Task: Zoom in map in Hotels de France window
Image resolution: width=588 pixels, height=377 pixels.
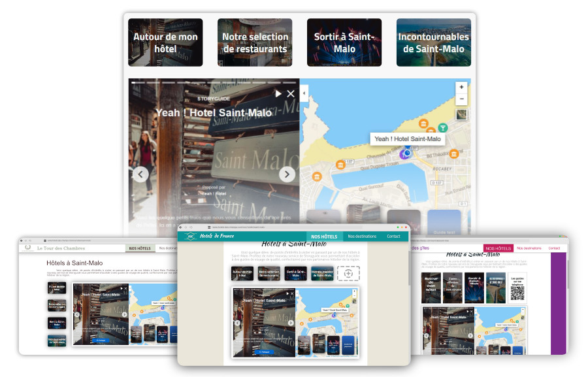Action: [x=354, y=291]
